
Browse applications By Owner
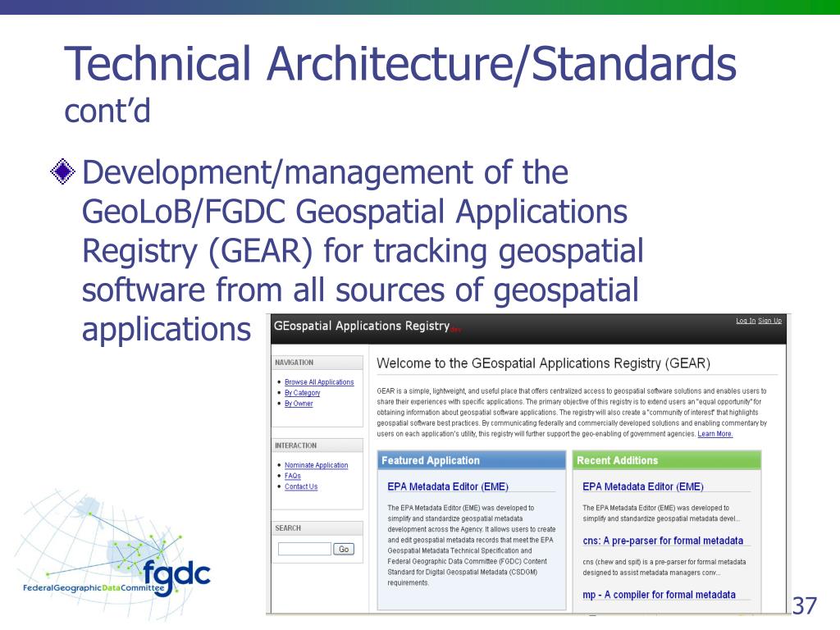point(299,404)
